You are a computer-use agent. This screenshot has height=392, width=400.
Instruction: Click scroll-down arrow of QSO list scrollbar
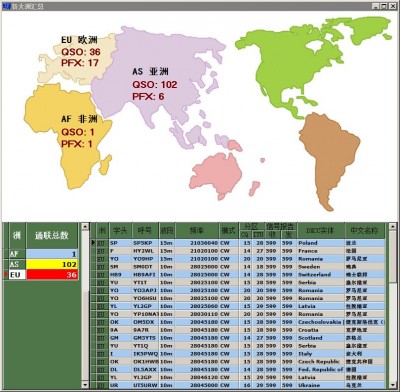pos(393,384)
